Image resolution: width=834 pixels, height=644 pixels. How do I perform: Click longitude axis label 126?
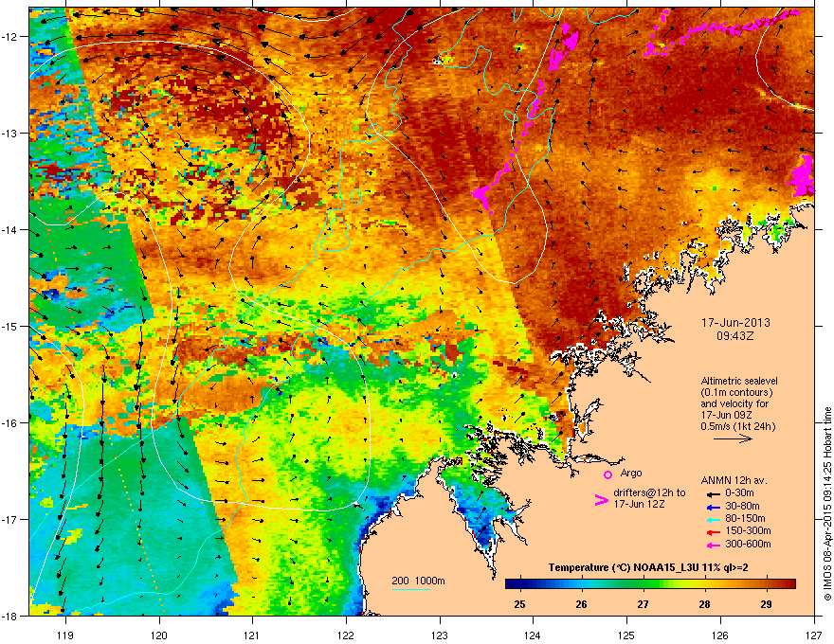click(720, 635)
